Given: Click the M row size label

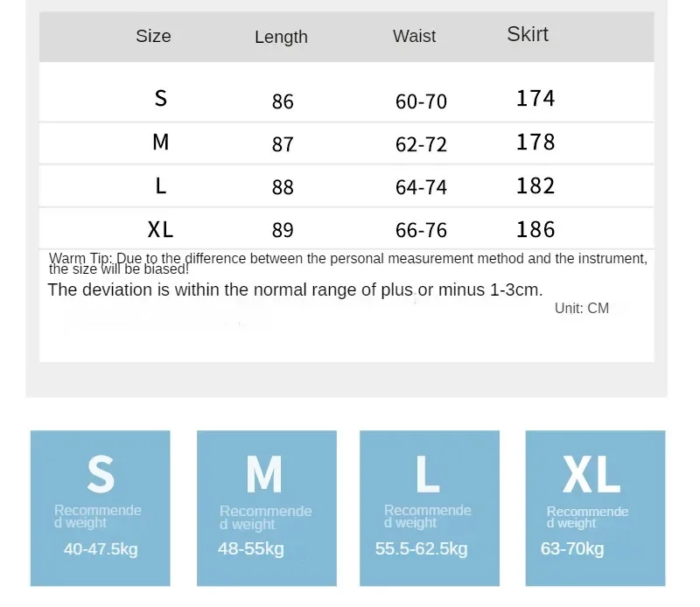Looking at the screenshot, I should [161, 143].
